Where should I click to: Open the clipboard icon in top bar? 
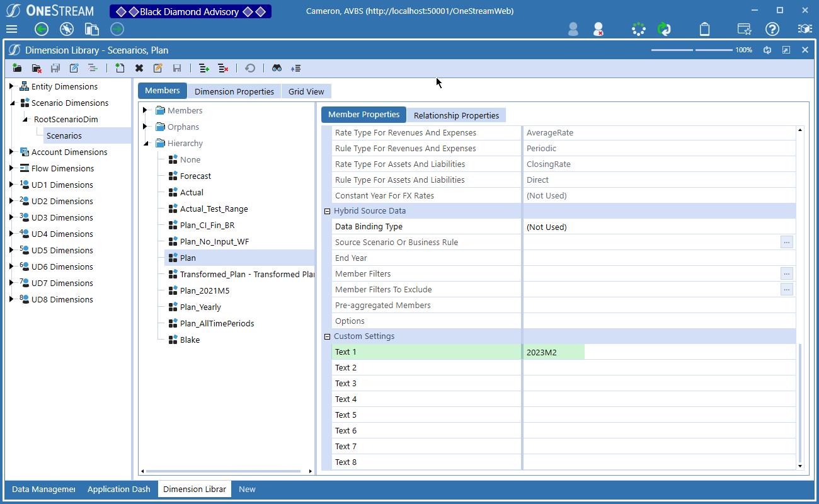coord(705,29)
